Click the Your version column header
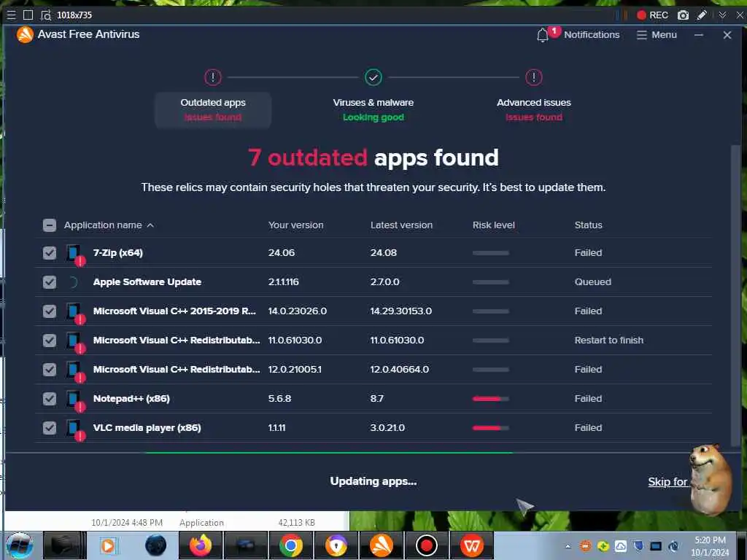The width and height of the screenshot is (747, 560). click(x=296, y=225)
